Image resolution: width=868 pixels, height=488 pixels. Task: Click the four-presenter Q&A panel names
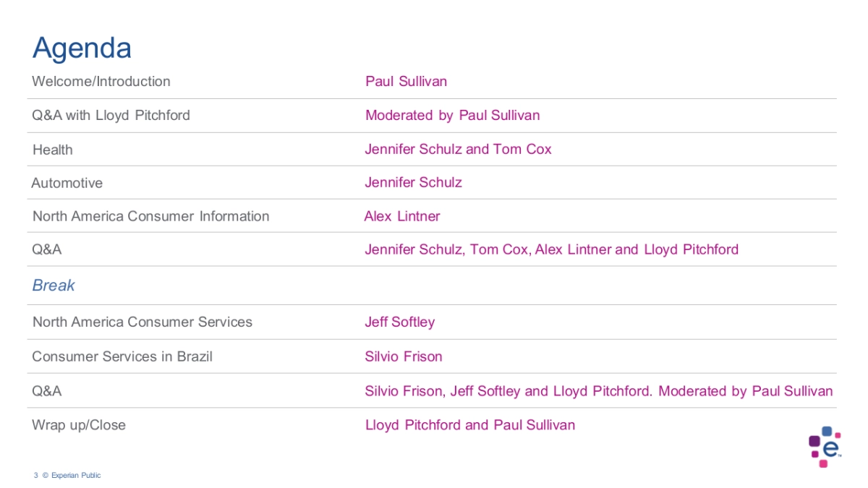[x=551, y=250]
